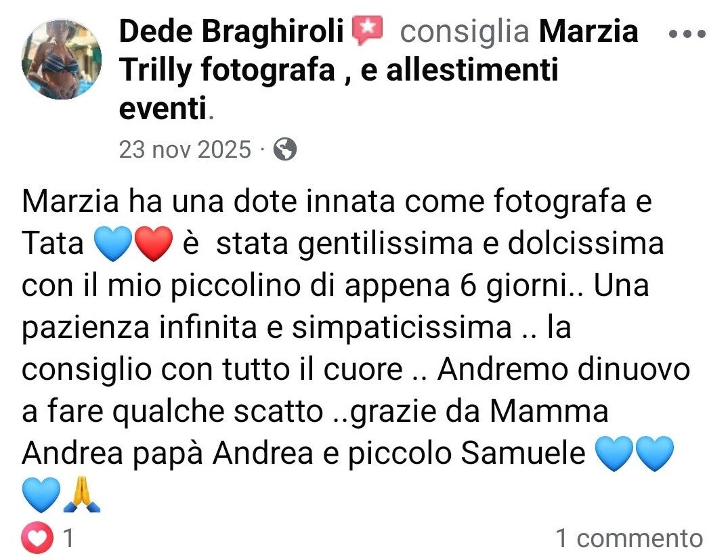Click the first blue heart after Samuele

pos(614,453)
